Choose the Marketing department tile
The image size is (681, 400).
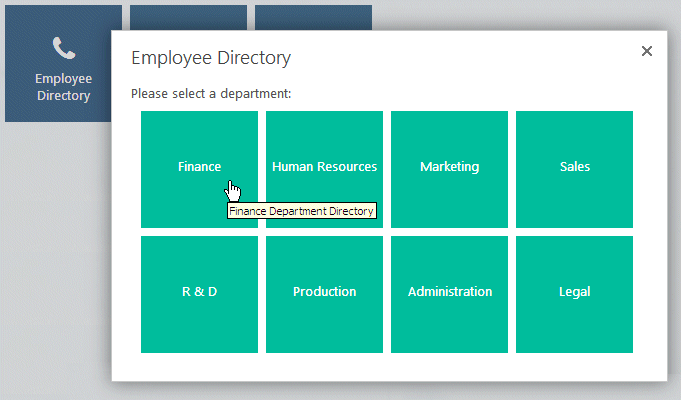[x=449, y=168]
